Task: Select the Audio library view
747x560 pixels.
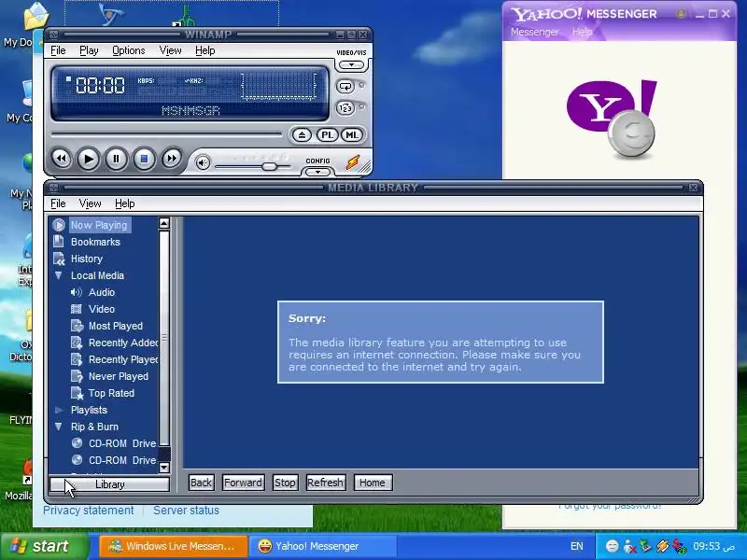Action: [x=102, y=292]
